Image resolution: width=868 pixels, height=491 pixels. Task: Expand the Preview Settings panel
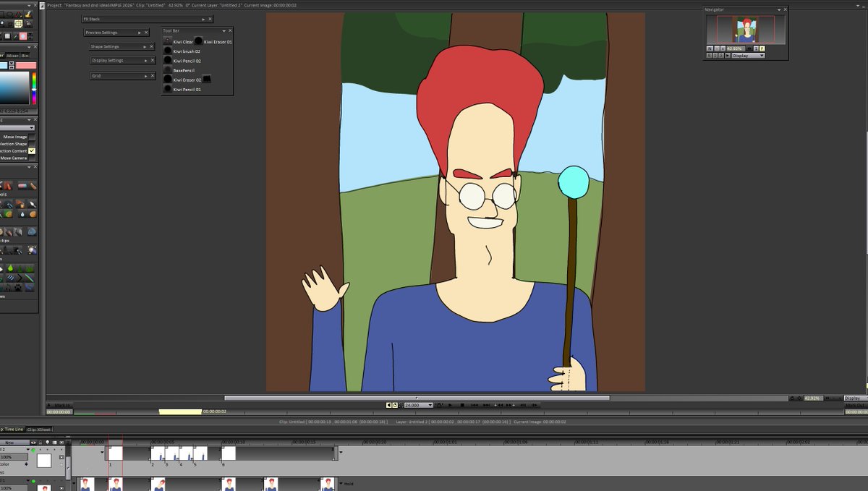click(140, 33)
